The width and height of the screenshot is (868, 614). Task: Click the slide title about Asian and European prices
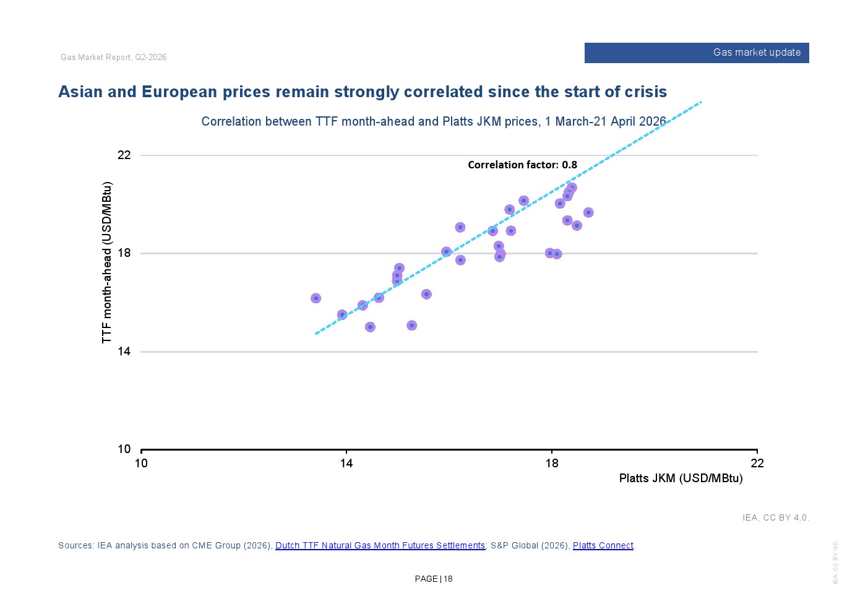[363, 92]
